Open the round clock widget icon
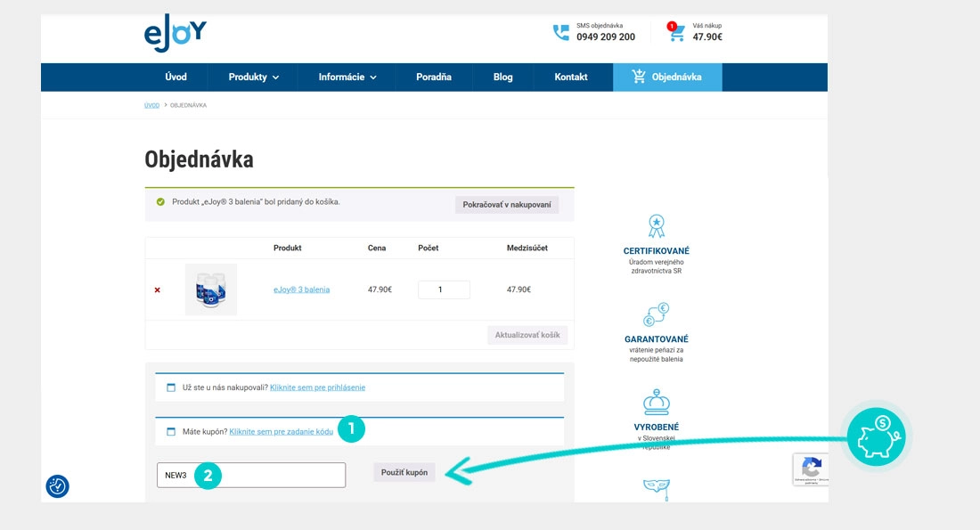 coord(58,485)
